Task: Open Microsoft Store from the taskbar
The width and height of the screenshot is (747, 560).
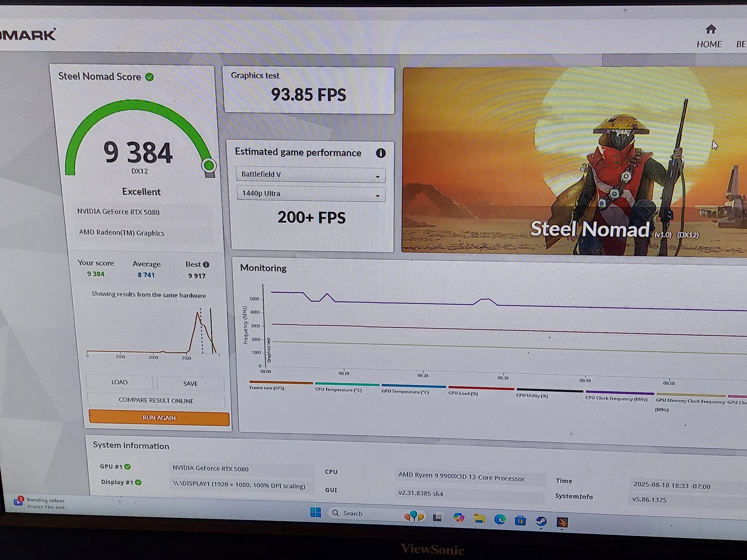Action: pos(520,521)
